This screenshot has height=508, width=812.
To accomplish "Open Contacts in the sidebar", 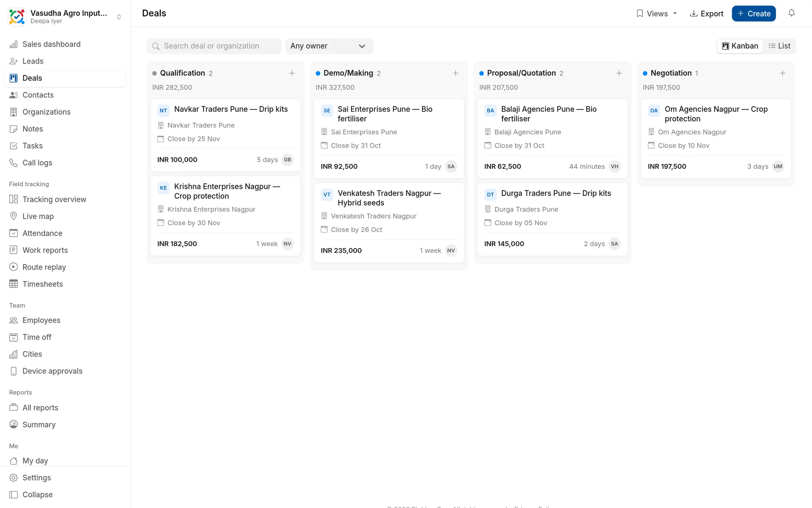I will pos(65,95).
